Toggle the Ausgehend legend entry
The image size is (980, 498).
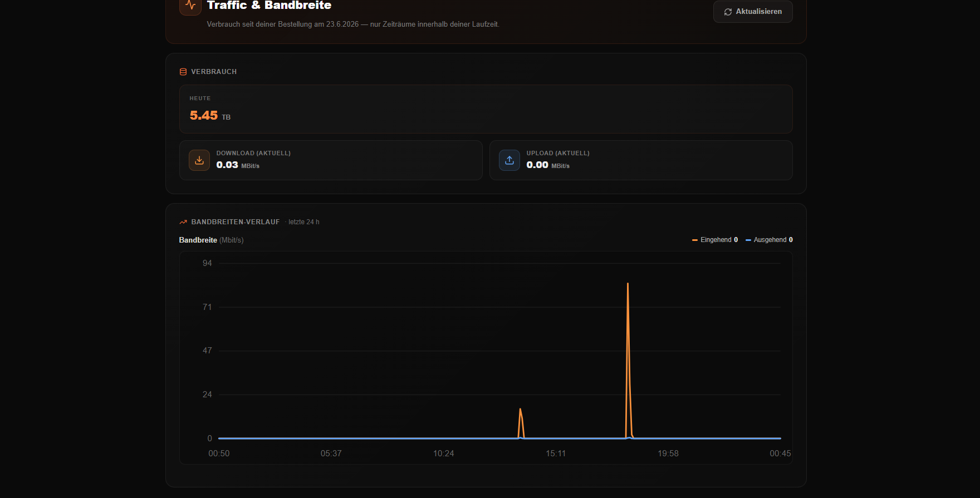[x=769, y=240]
